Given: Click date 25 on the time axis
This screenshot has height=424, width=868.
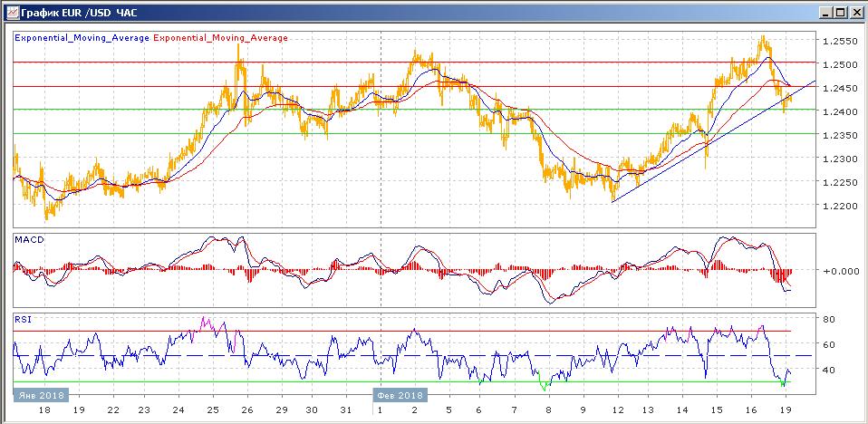Looking at the screenshot, I should [x=212, y=410].
